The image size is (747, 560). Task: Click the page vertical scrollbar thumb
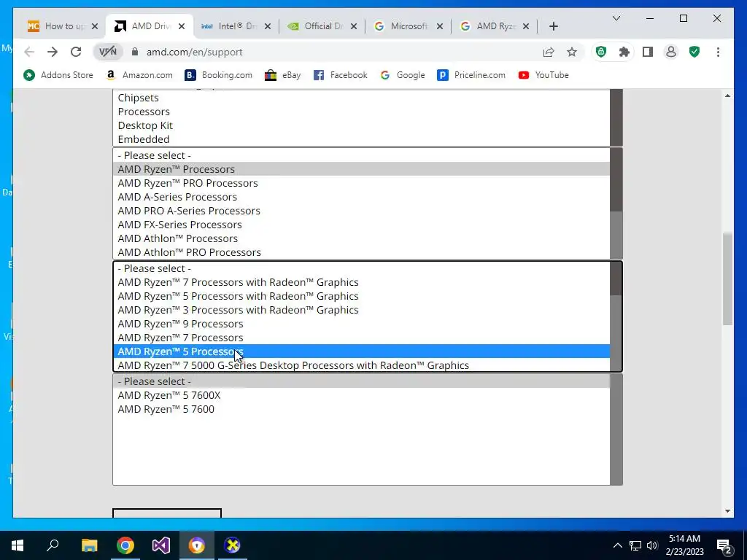click(x=727, y=279)
